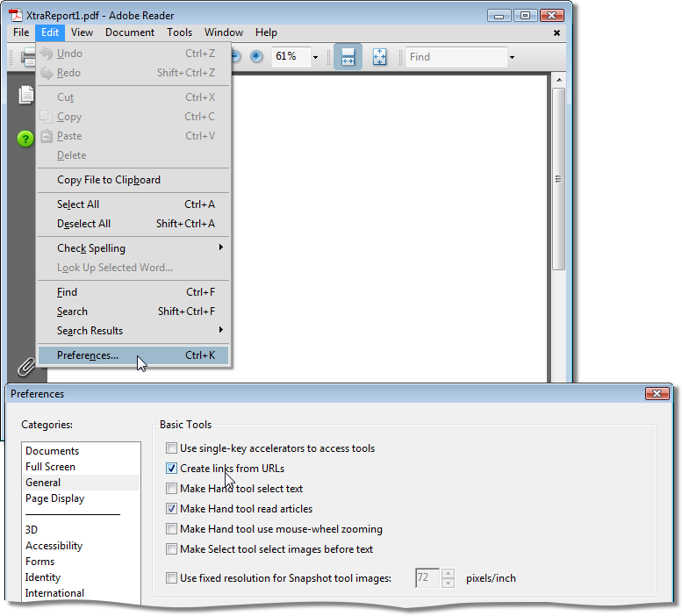Open the green help question icon
The width and height of the screenshot is (682, 616).
[x=25, y=139]
